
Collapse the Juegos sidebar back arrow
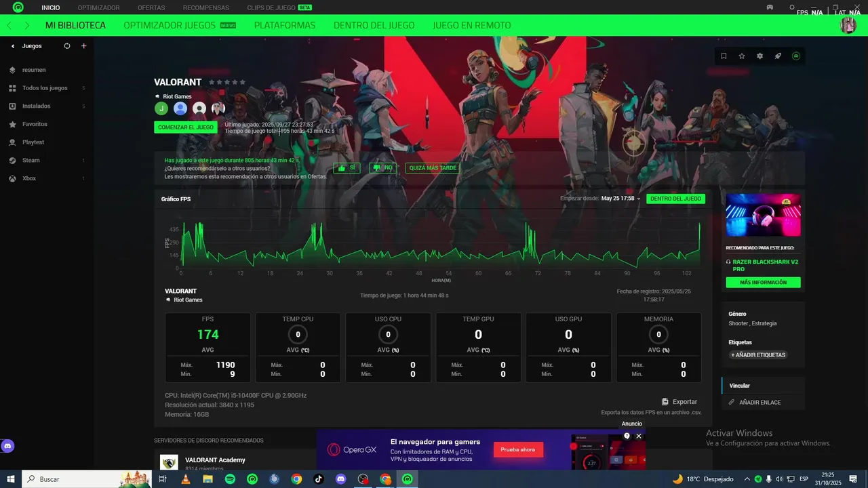coord(13,46)
